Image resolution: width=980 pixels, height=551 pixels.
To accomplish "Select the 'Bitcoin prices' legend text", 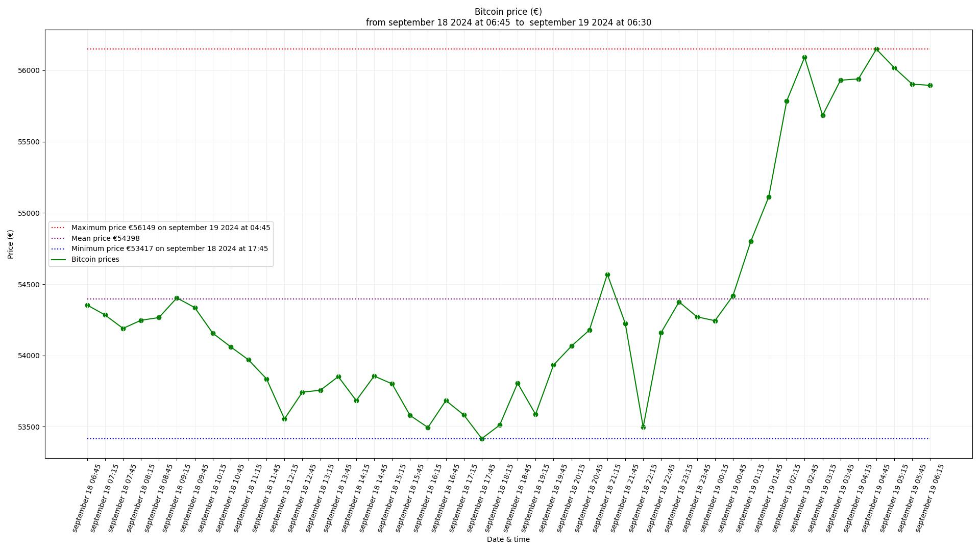I will (x=95, y=259).
